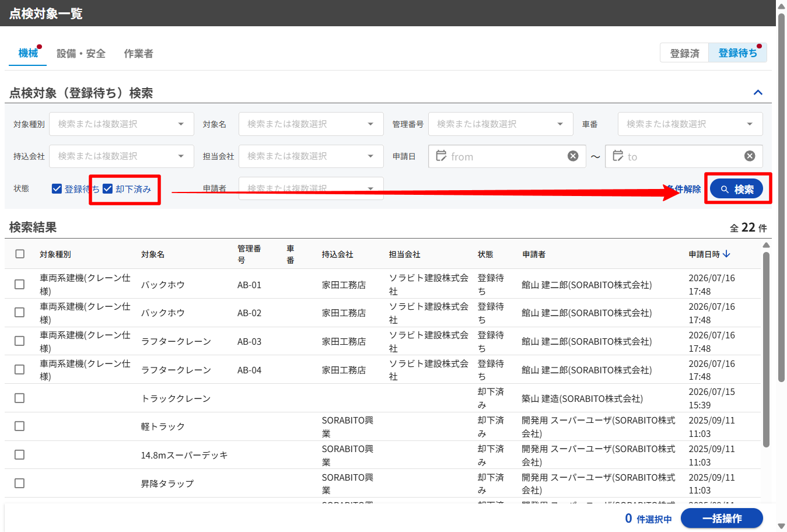This screenshot has width=787, height=532.
Task: Switch to the 機械 tab
Action: coord(28,53)
